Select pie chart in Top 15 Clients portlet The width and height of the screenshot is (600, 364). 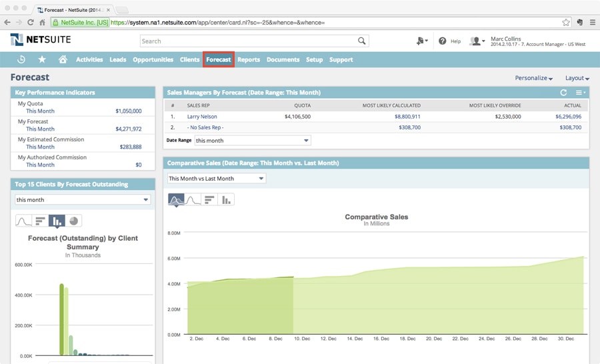73,221
